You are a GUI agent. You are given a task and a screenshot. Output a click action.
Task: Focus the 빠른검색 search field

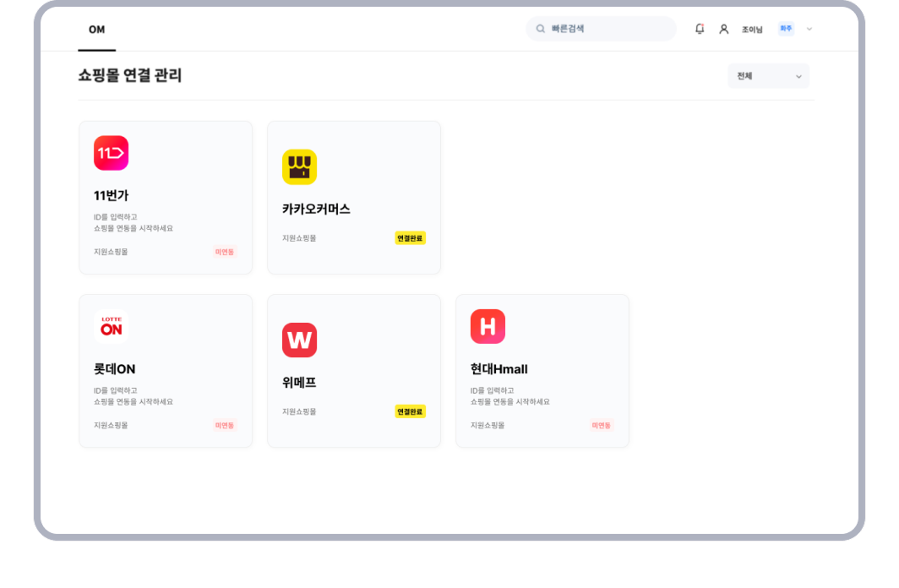click(608, 29)
